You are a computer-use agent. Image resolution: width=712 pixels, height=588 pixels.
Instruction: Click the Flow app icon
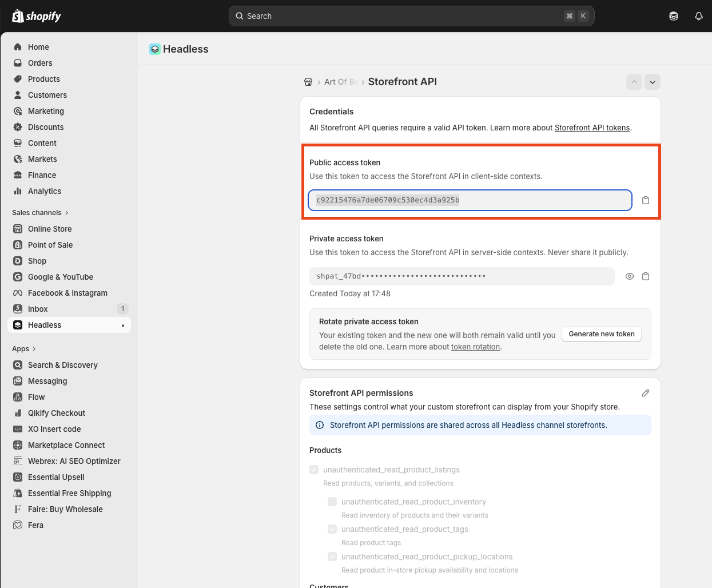(x=18, y=397)
